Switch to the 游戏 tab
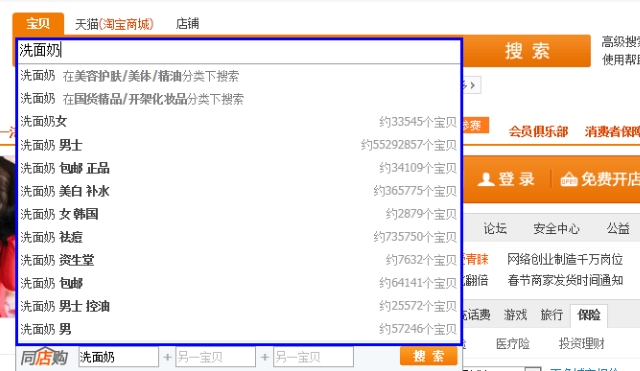 pos(516,315)
